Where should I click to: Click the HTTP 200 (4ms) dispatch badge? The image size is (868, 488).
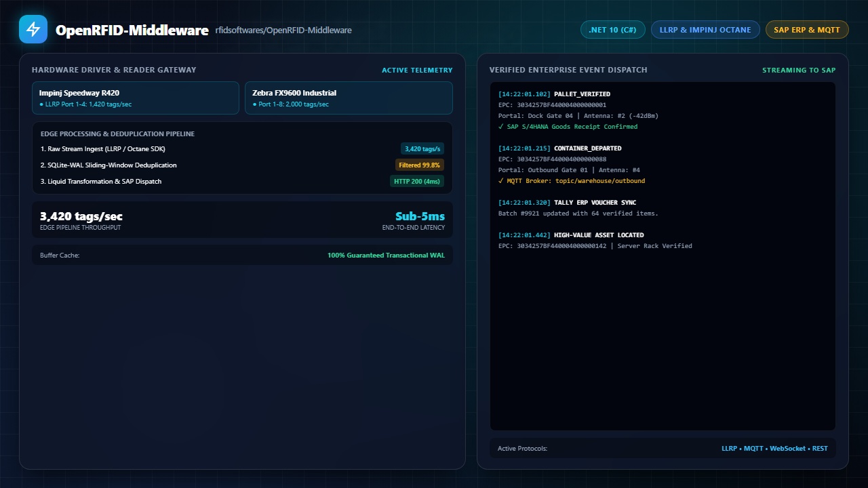(x=417, y=182)
